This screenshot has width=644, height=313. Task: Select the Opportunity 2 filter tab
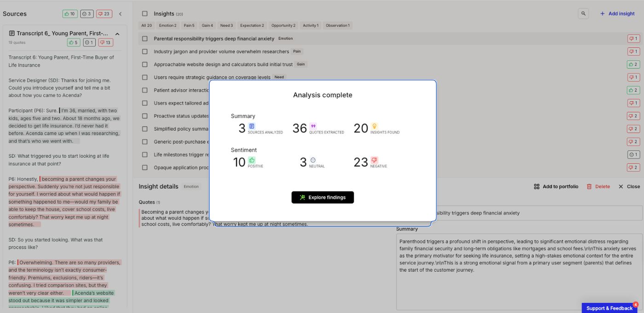(x=283, y=26)
